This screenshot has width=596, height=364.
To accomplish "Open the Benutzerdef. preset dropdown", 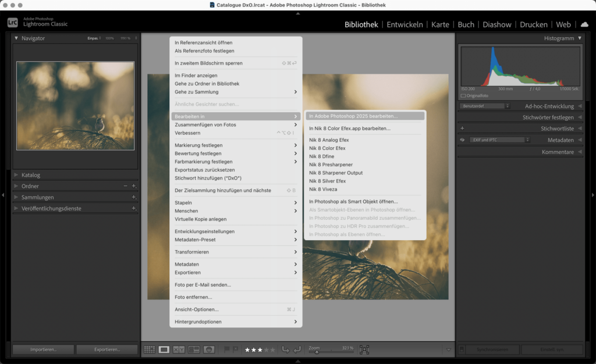I will (485, 106).
